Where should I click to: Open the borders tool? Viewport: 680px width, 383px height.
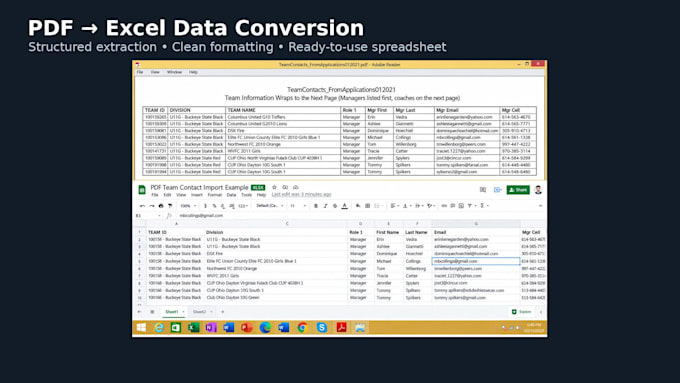click(x=367, y=206)
